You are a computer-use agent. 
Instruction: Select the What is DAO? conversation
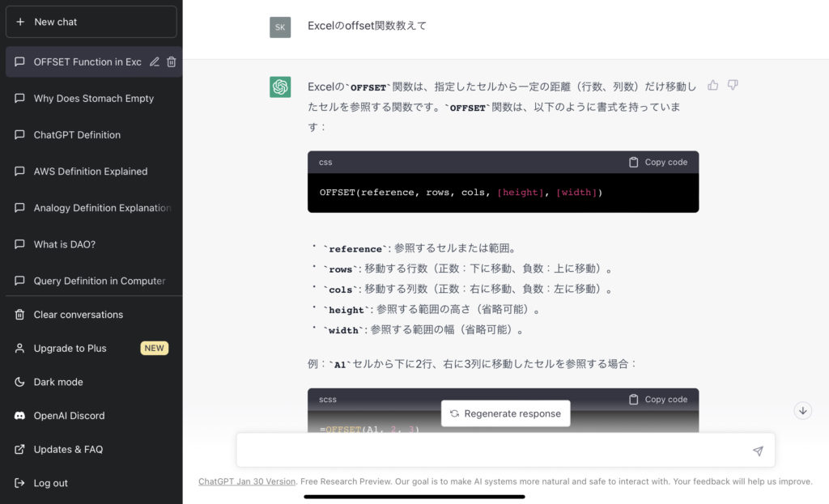coord(65,244)
